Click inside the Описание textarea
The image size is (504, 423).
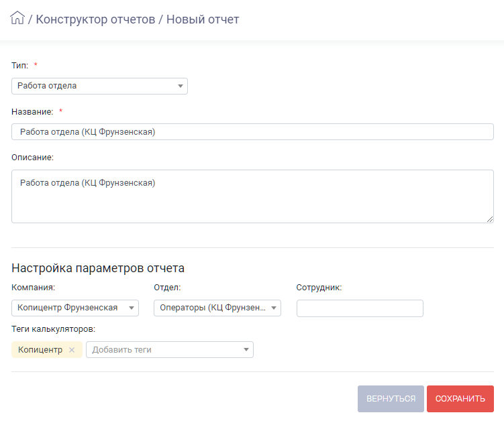click(252, 196)
